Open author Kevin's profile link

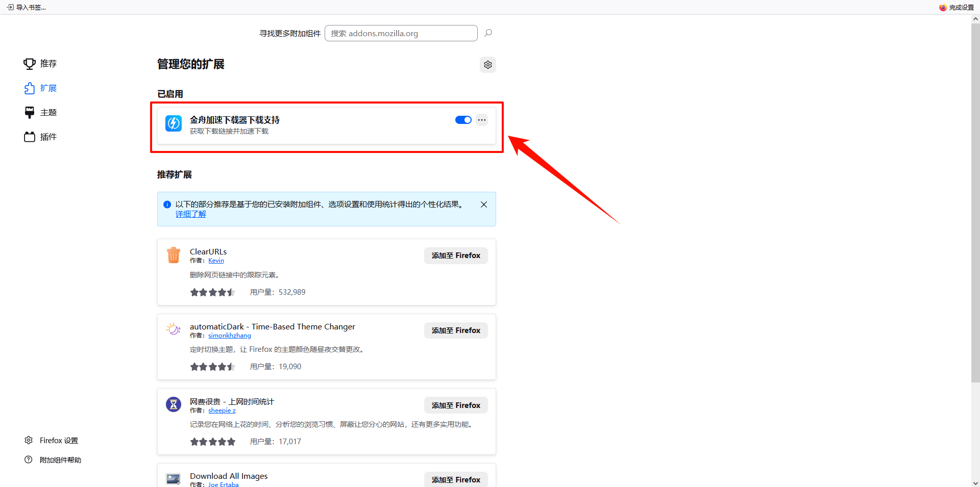point(216,261)
